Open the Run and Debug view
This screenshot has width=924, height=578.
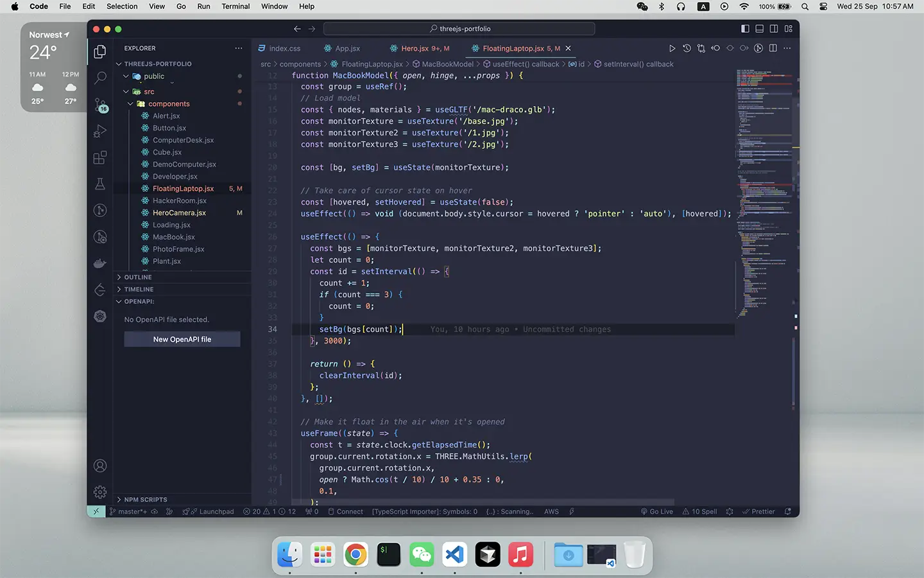click(x=100, y=132)
